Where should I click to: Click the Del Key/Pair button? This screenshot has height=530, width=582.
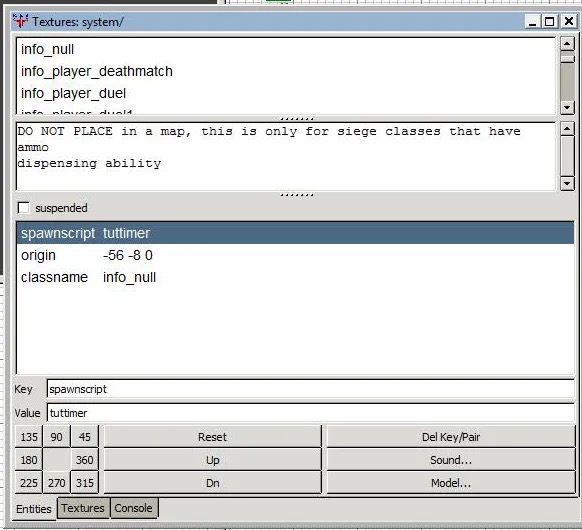[451, 437]
